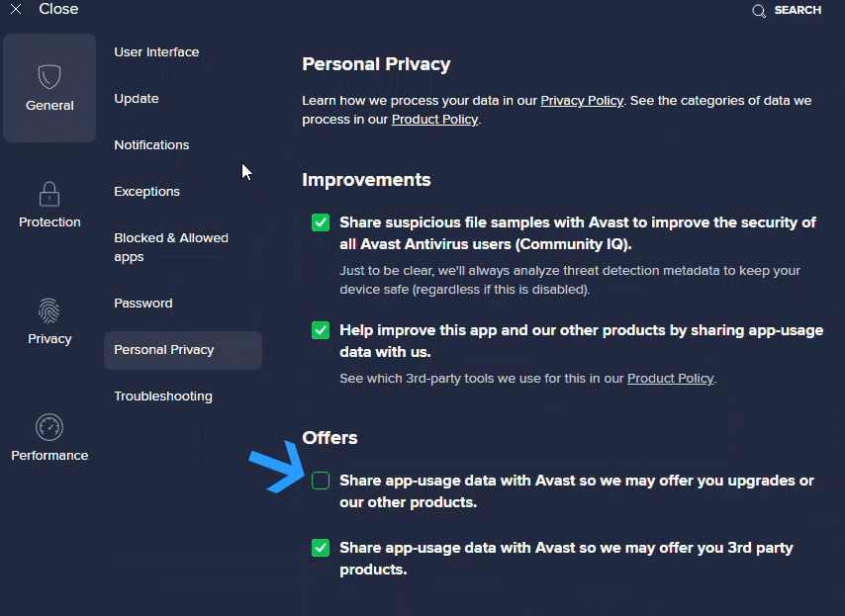Click the Improvements heading
This screenshot has width=845, height=616.
click(x=366, y=180)
